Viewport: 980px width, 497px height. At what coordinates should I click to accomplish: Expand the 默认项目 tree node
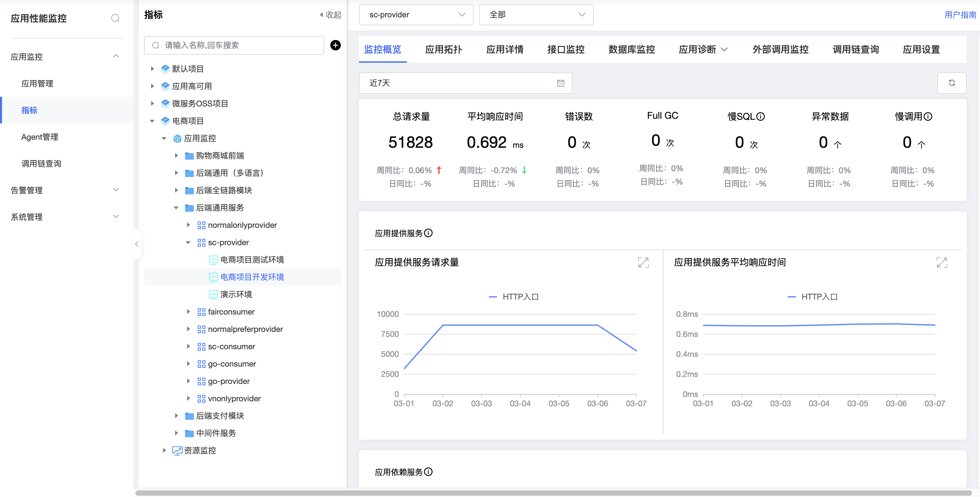tap(152, 69)
